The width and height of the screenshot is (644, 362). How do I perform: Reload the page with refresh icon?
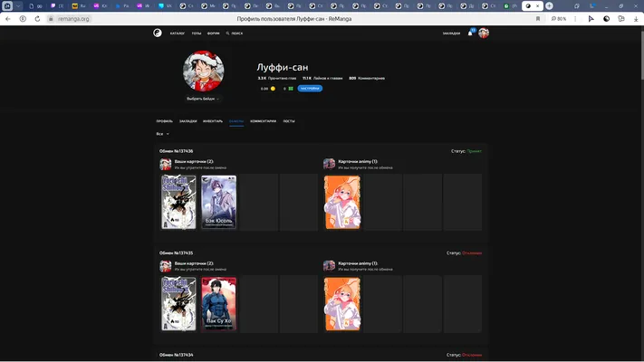37,19
